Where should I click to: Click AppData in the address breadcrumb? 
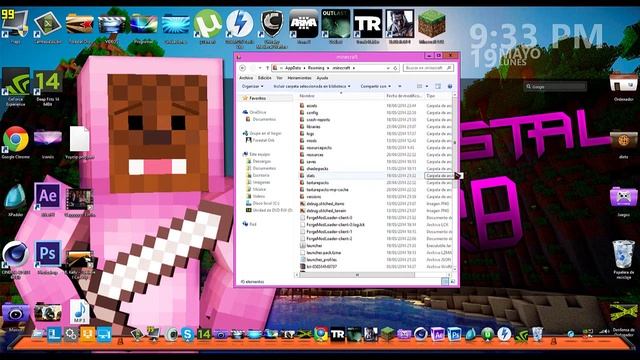[x=293, y=68]
